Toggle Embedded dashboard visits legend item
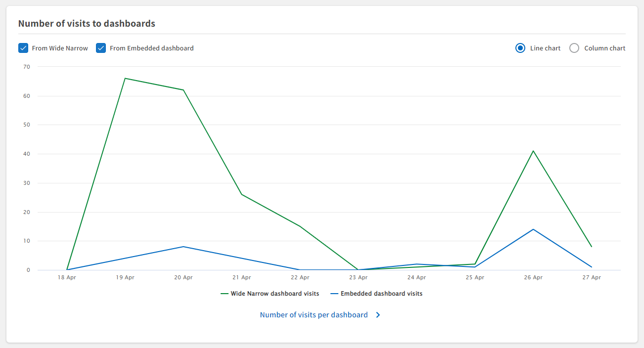644x348 pixels. (381, 294)
